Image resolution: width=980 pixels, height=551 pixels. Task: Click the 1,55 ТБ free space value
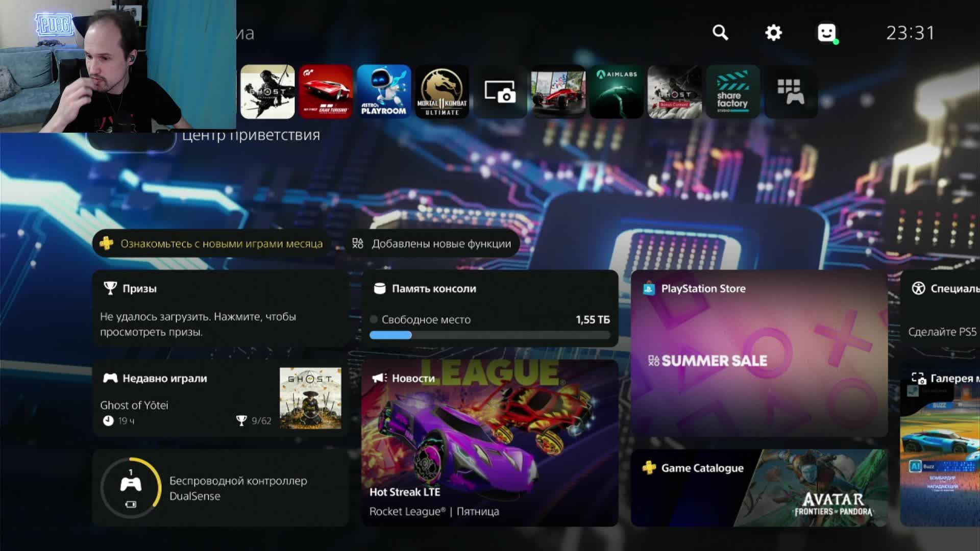click(593, 319)
